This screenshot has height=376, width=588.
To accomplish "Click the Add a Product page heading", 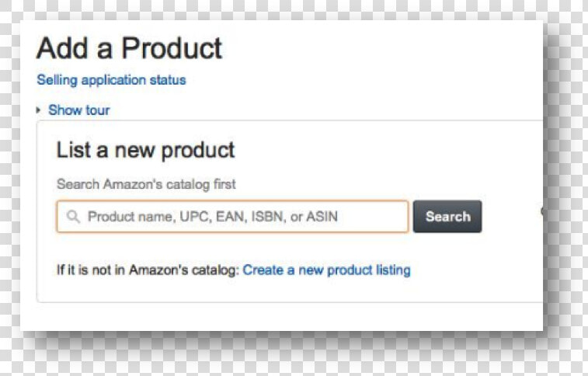I will [130, 48].
